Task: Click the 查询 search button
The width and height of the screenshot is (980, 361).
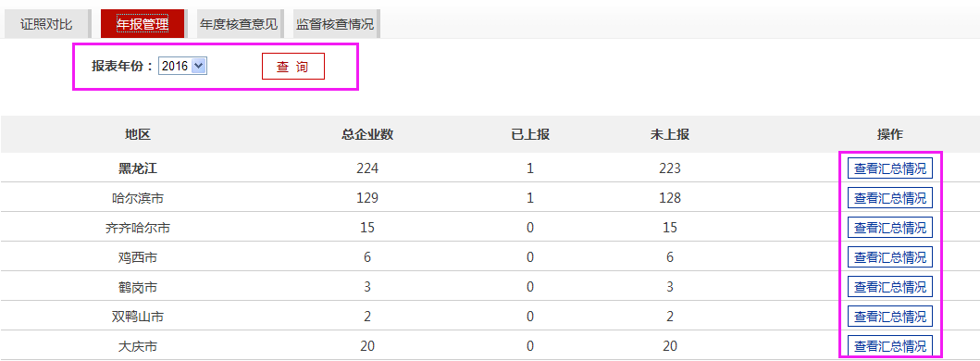Action: (x=293, y=67)
